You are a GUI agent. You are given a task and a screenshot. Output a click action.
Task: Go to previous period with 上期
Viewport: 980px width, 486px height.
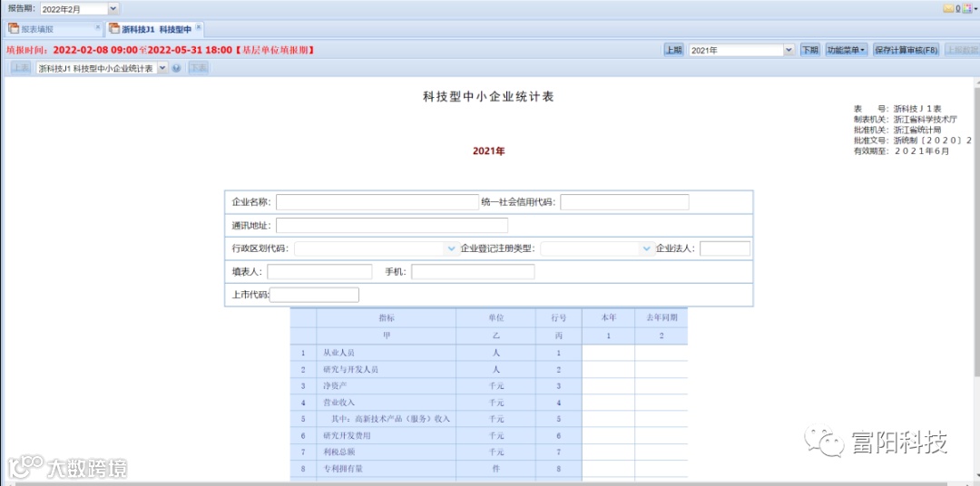click(673, 50)
